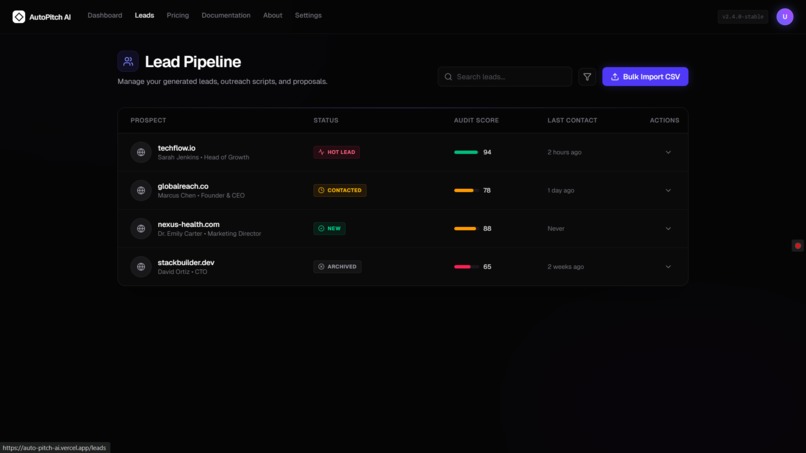806x453 pixels.
Task: Click the filter funnel icon
Action: tap(587, 77)
